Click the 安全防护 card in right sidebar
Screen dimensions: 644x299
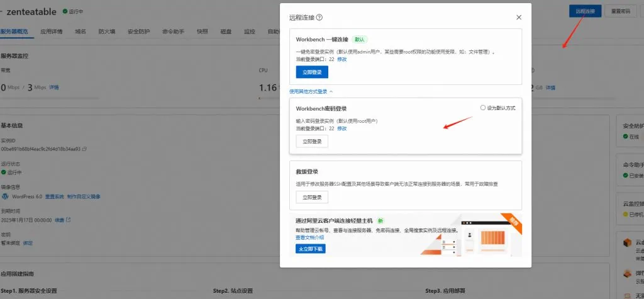(630, 131)
